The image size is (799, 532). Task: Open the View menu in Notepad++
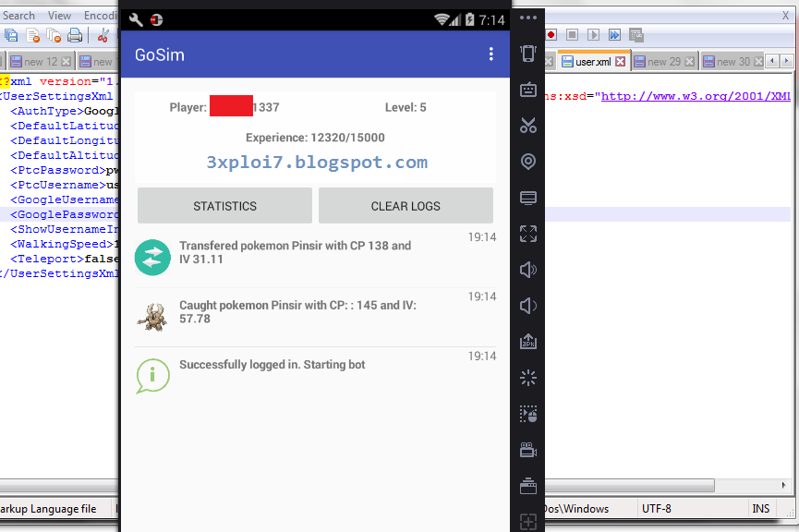tap(59, 16)
